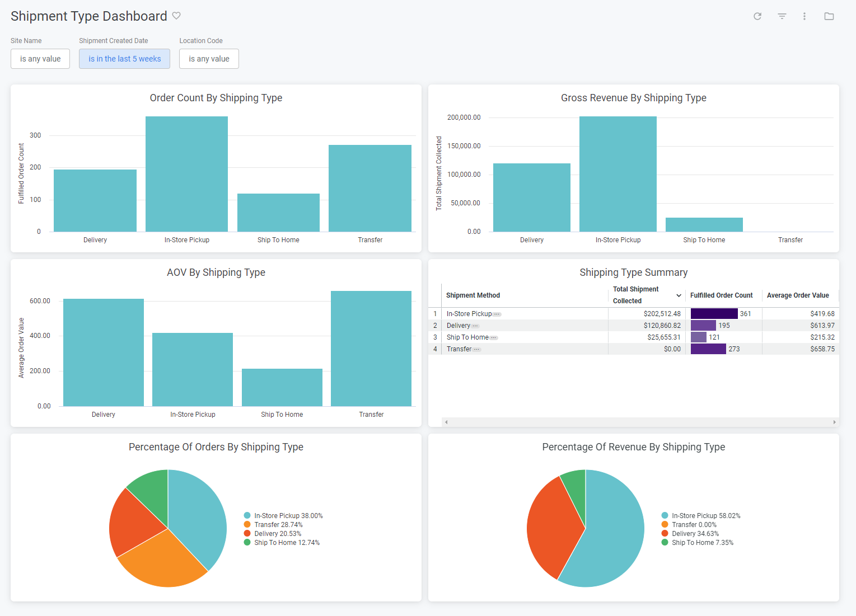The height and width of the screenshot is (616, 856).
Task: Sort by Total Shipment Collected arrow
Action: pyautogui.click(x=679, y=295)
